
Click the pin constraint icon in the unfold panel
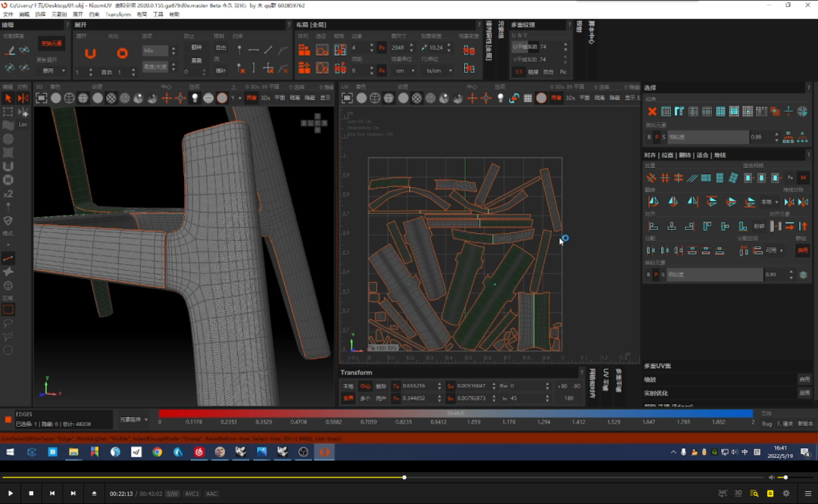[239, 50]
